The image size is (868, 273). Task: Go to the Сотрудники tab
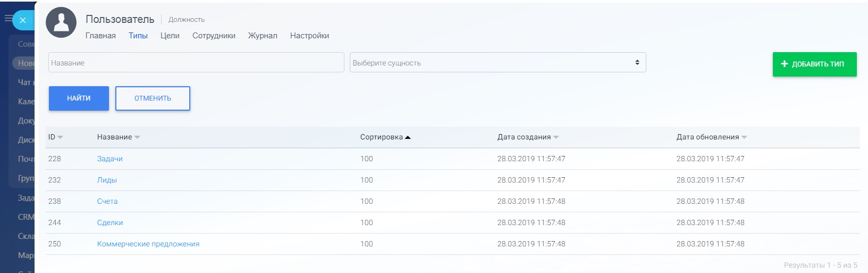coord(214,36)
